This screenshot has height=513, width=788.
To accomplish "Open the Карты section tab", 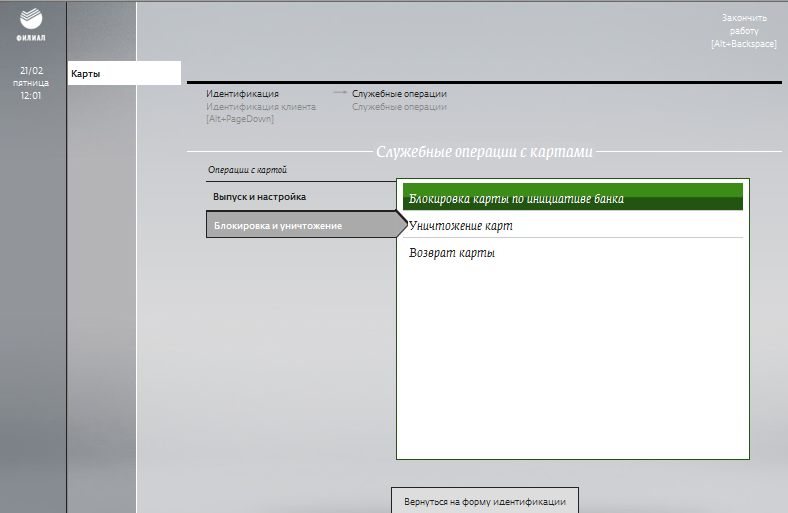I will pos(124,73).
